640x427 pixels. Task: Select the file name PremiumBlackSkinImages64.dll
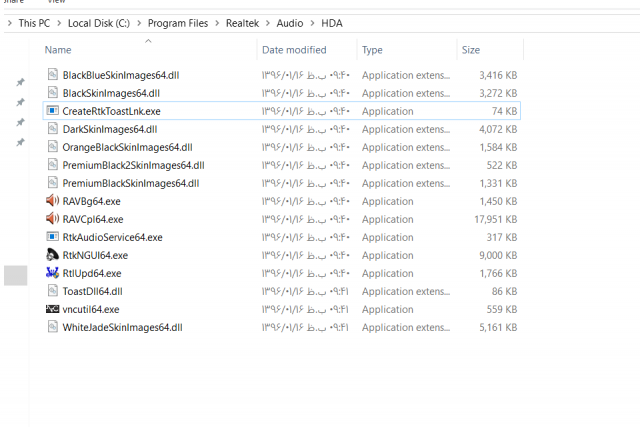tap(131, 183)
